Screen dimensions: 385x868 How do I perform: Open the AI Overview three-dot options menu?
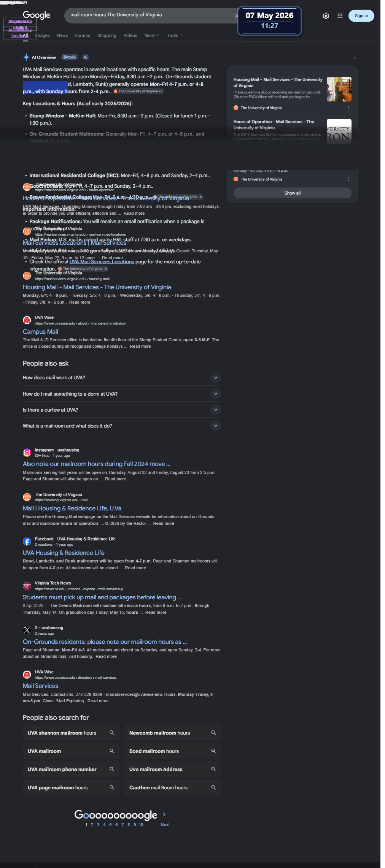355,57
